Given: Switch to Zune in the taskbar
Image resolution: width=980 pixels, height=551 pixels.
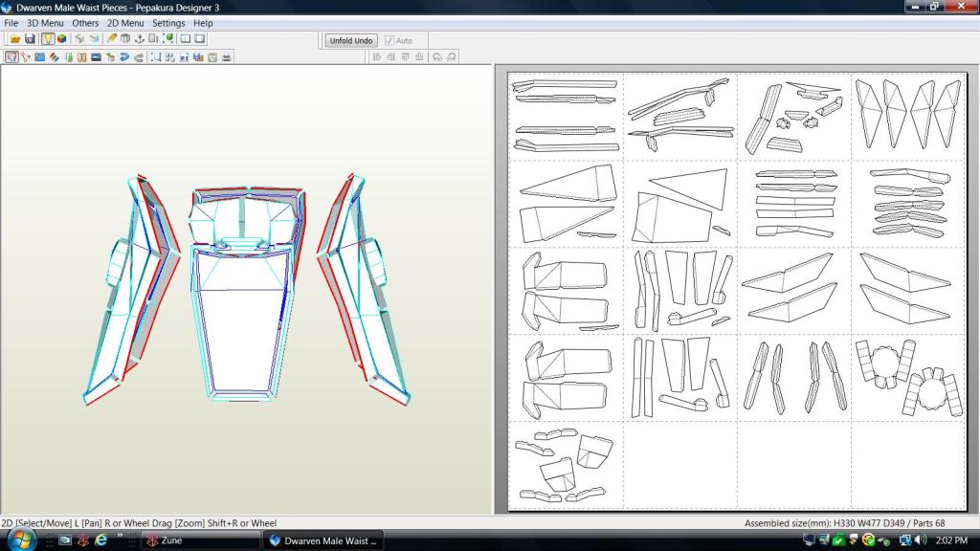Looking at the screenshot, I should coord(199,540).
